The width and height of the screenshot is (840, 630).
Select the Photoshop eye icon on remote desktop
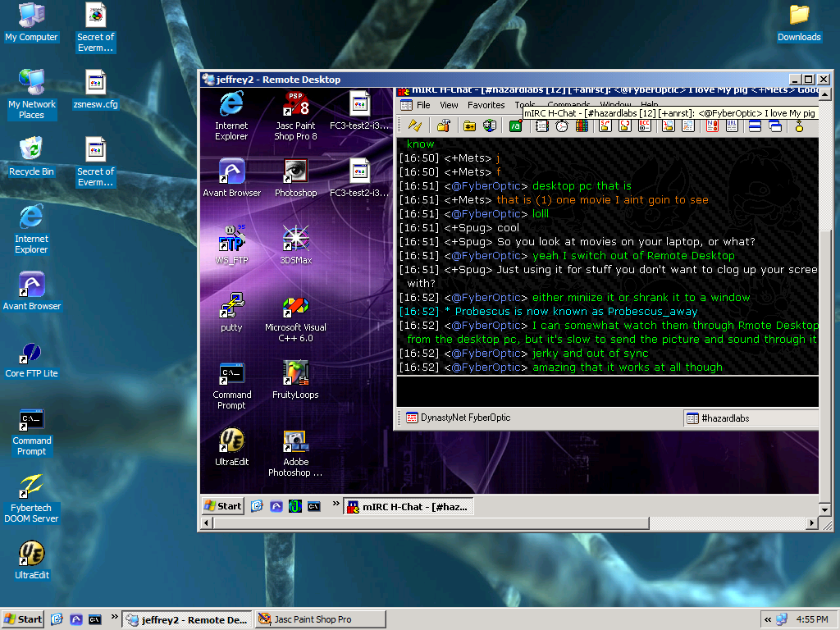pos(295,178)
